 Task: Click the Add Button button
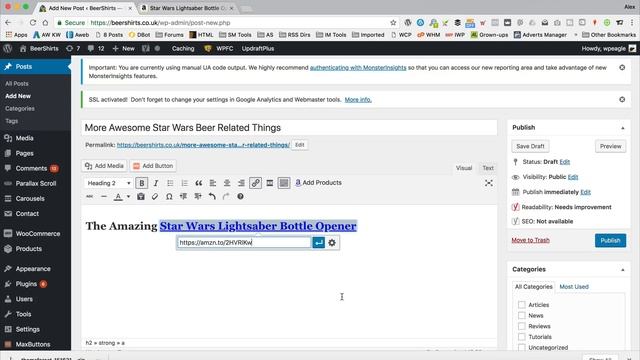tap(153, 166)
